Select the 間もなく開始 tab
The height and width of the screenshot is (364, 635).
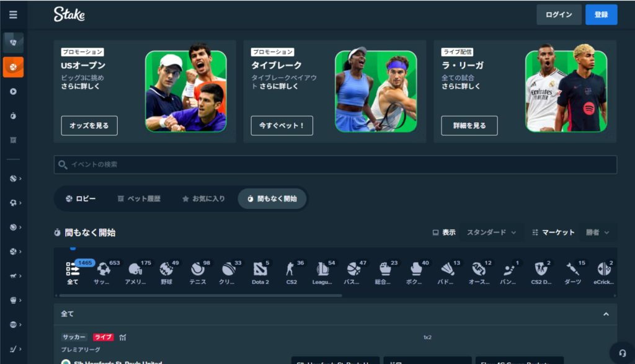tap(272, 198)
